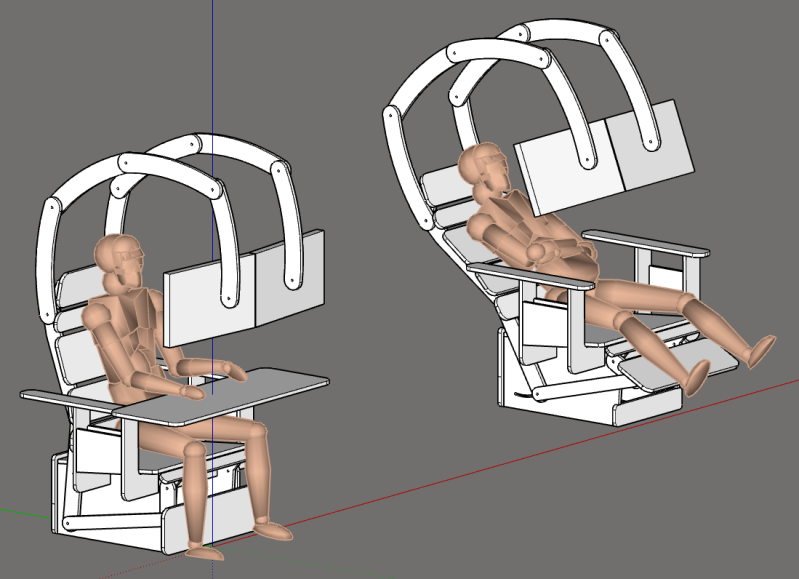799x579 pixels.
Task: Select the seated mannequin's foot on the floor
Action: 270,529
